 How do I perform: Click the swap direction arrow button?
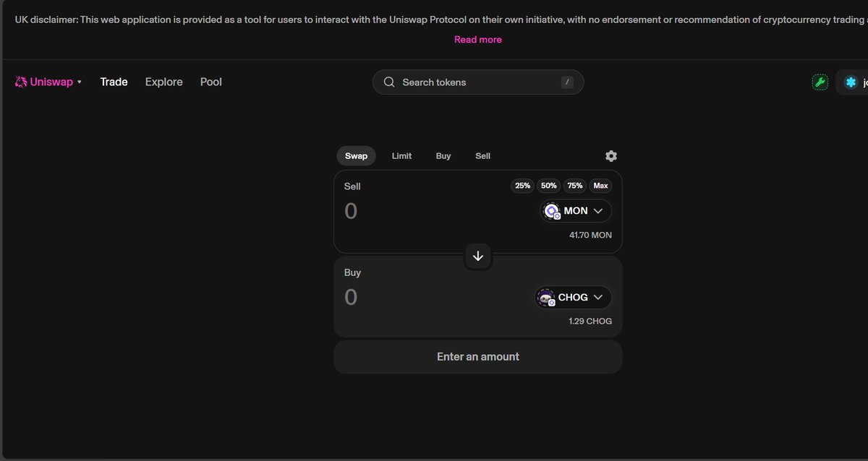coord(478,256)
